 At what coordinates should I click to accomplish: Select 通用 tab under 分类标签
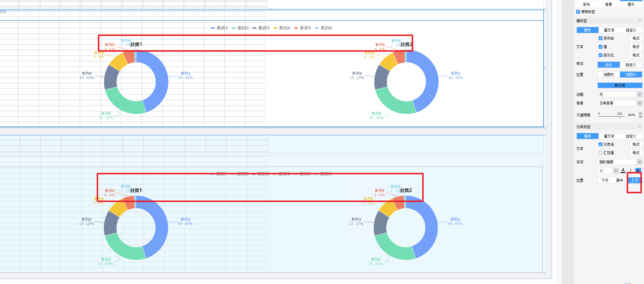click(x=587, y=136)
